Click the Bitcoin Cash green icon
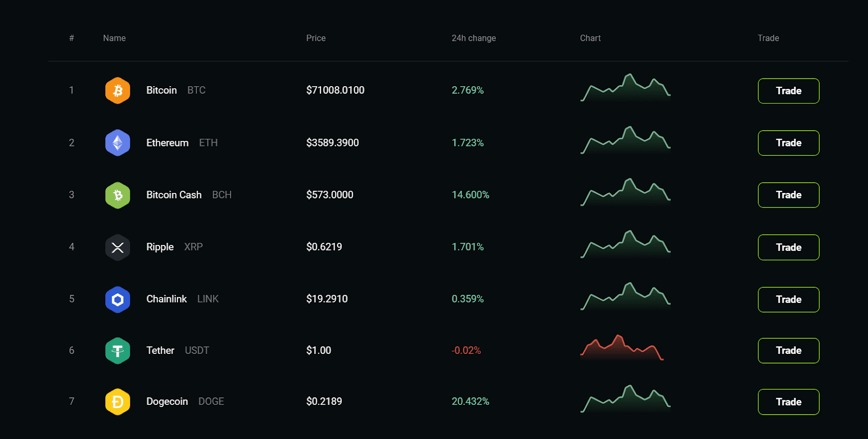Viewport: 868px width, 439px height. click(118, 195)
